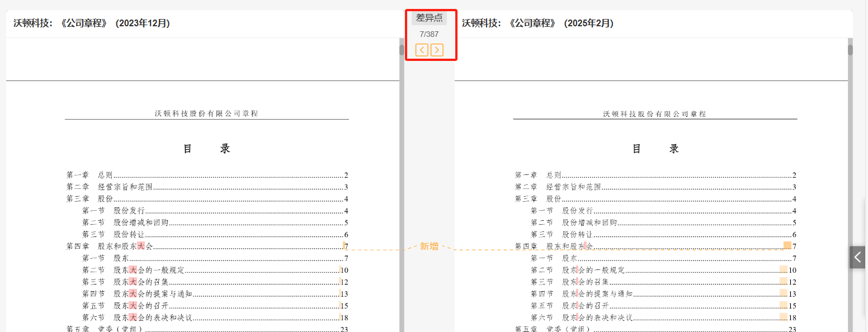Select 第一章 总则 in the 2023 document
Image resolution: width=868 pixels, height=332 pixels.
click(207, 175)
